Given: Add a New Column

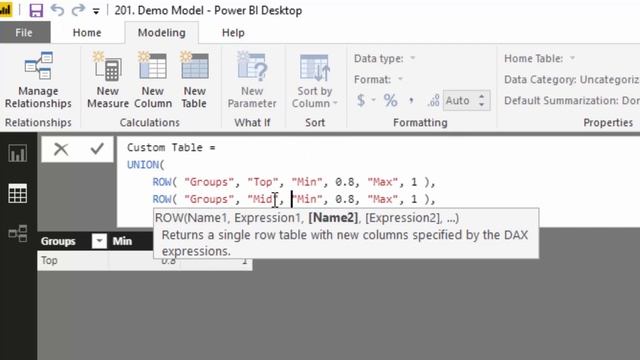Looking at the screenshot, I should [153, 80].
